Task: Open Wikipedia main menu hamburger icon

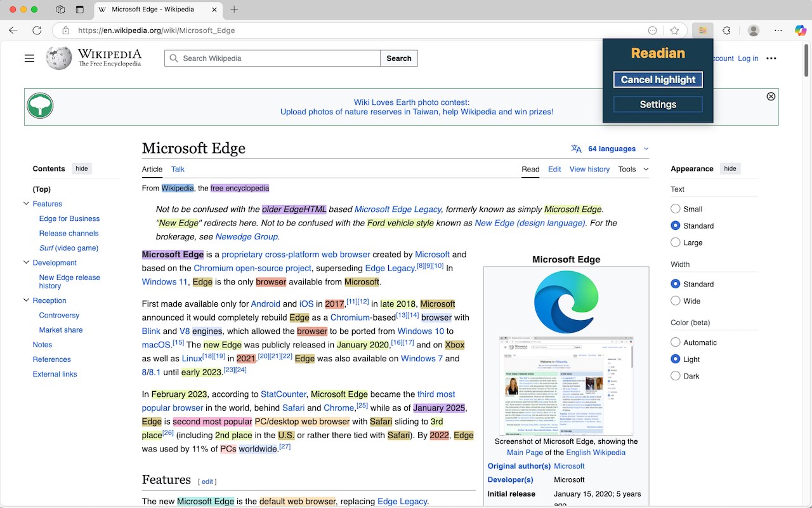Action: click(29, 58)
